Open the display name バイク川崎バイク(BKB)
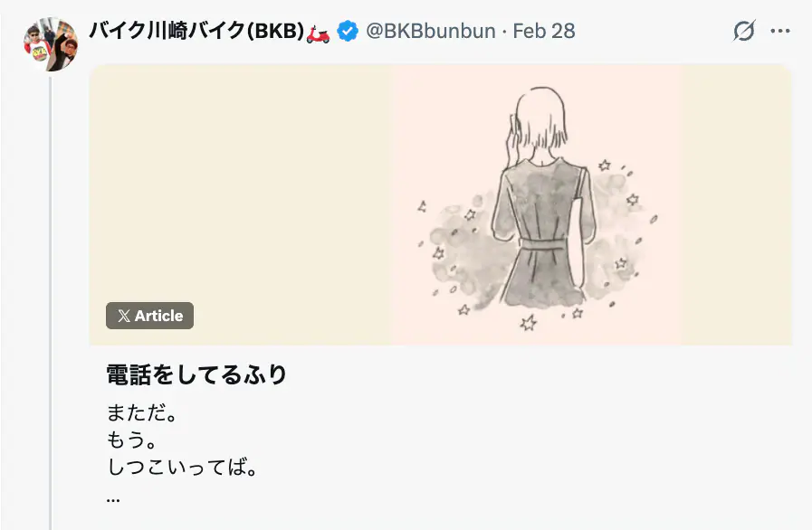The image size is (812, 530). 196,31
